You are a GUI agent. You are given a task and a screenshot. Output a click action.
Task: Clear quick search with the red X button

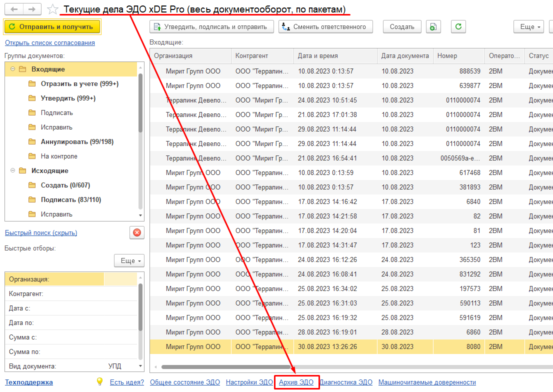(137, 232)
